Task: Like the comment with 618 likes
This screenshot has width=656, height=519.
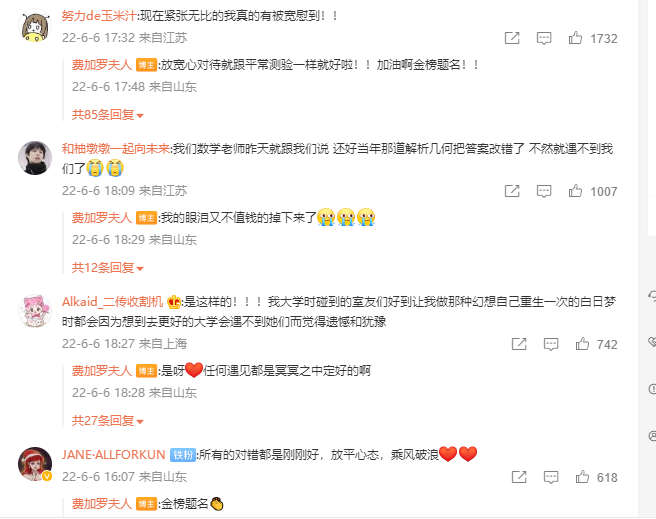Action: [582, 477]
